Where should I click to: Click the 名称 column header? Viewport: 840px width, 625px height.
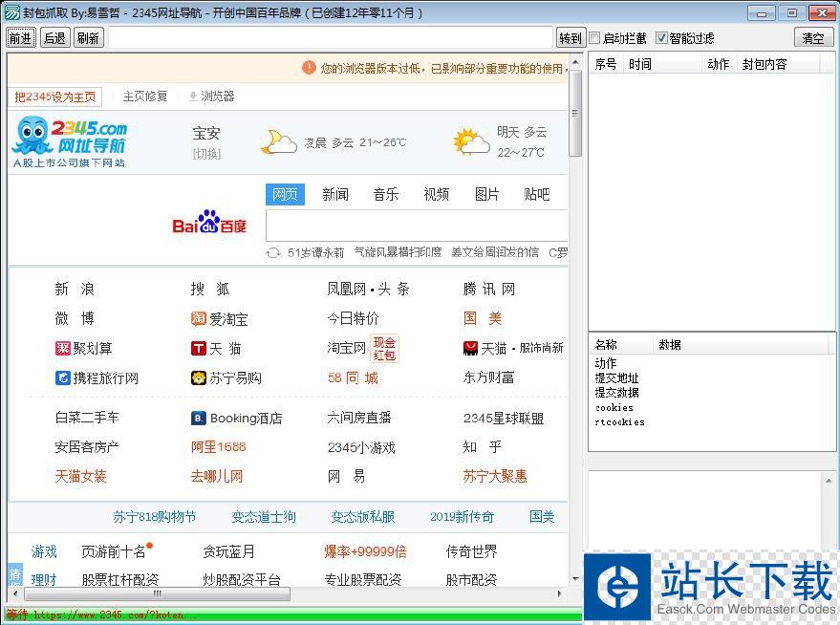[621, 345]
